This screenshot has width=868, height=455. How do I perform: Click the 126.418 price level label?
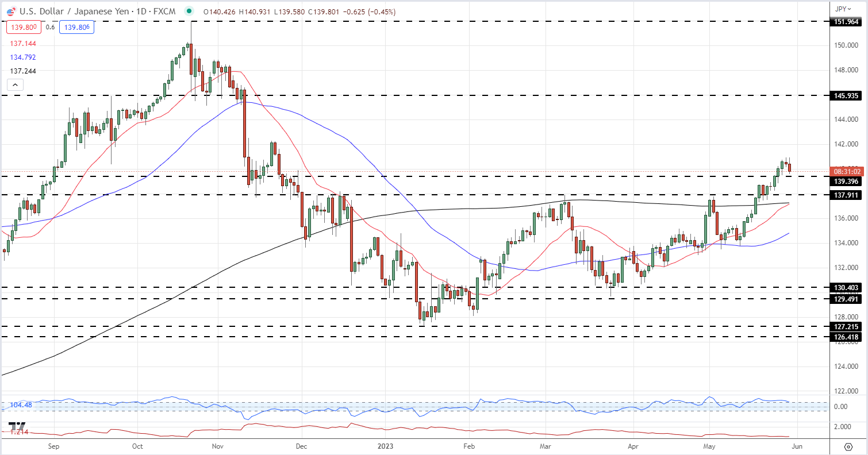pyautogui.click(x=845, y=337)
